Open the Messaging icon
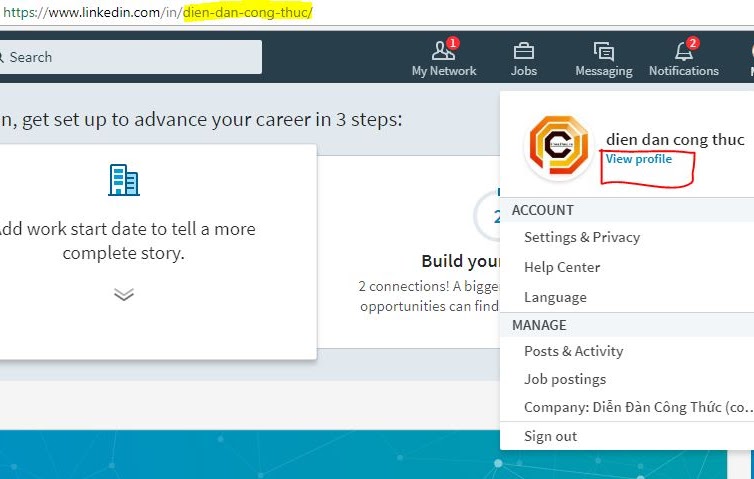The width and height of the screenshot is (754, 479). tap(603, 51)
